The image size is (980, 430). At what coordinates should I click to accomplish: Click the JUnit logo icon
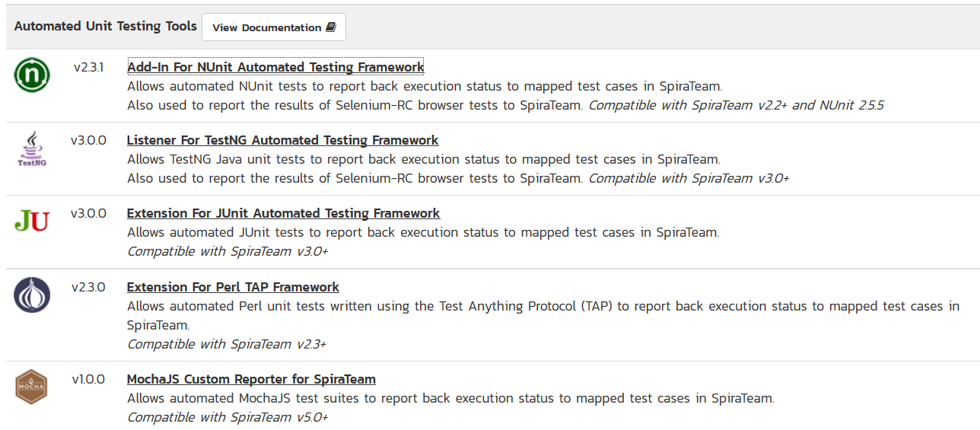click(x=32, y=221)
